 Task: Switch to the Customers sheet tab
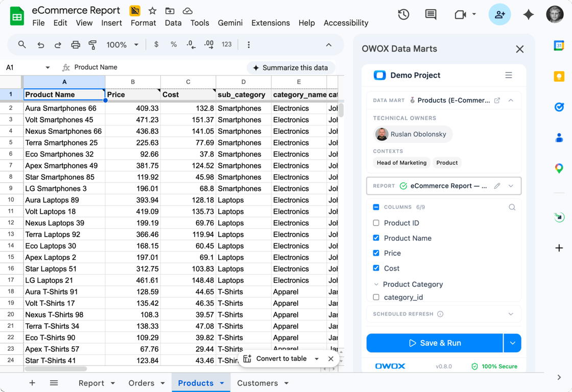[263, 383]
